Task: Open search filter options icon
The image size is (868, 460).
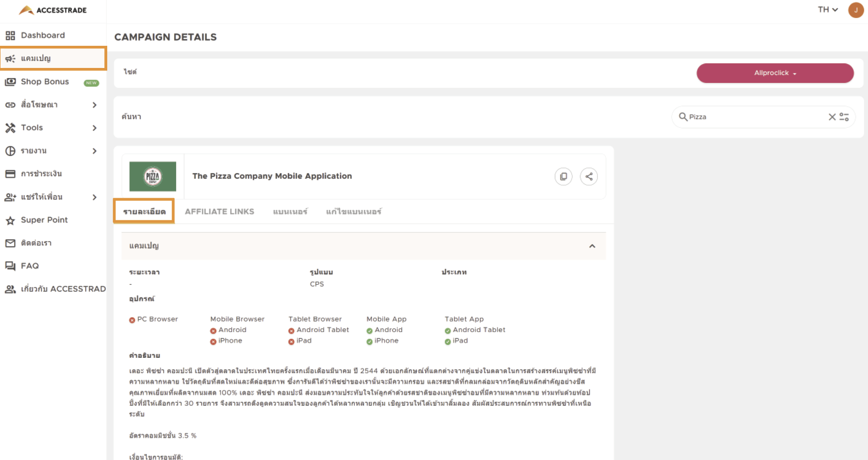Action: (x=844, y=117)
